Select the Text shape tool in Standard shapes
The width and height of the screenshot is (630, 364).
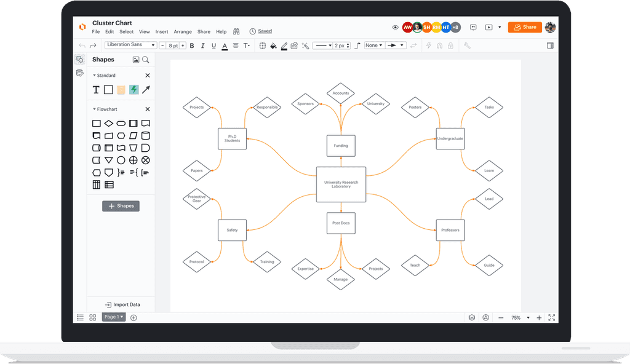96,90
